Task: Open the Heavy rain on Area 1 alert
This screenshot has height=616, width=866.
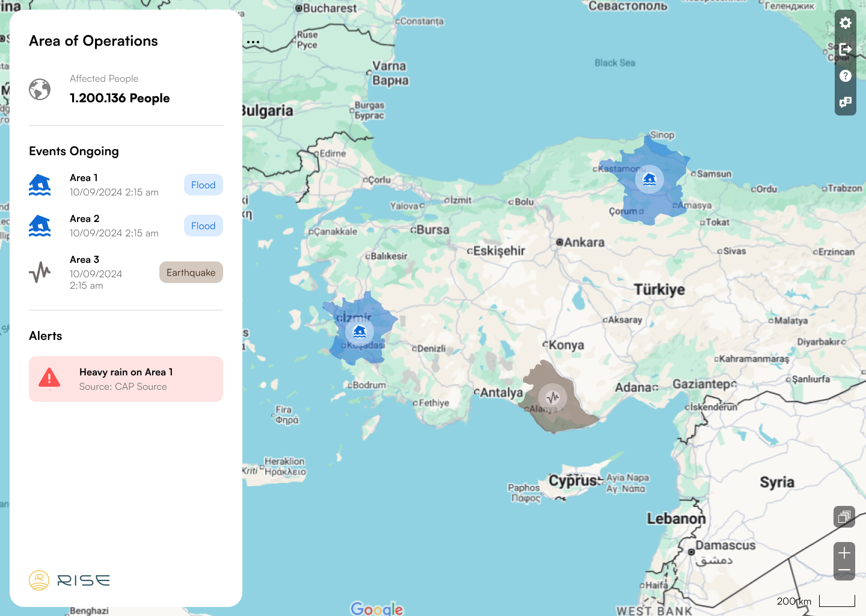Action: [126, 379]
